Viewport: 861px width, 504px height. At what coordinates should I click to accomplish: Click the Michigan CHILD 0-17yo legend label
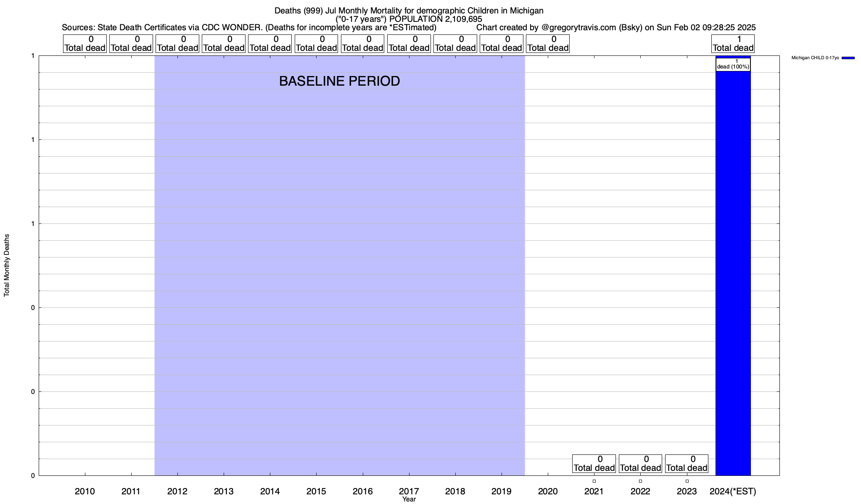[x=815, y=58]
